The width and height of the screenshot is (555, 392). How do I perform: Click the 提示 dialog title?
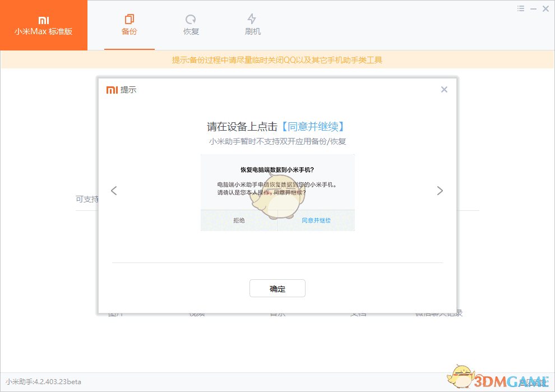coord(128,90)
